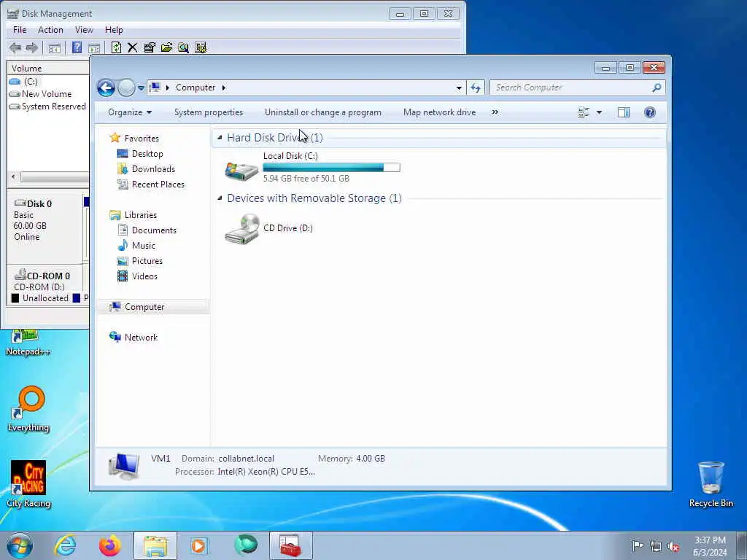The width and height of the screenshot is (747, 560).
Task: Open Desktop under Favorites
Action: click(x=147, y=154)
